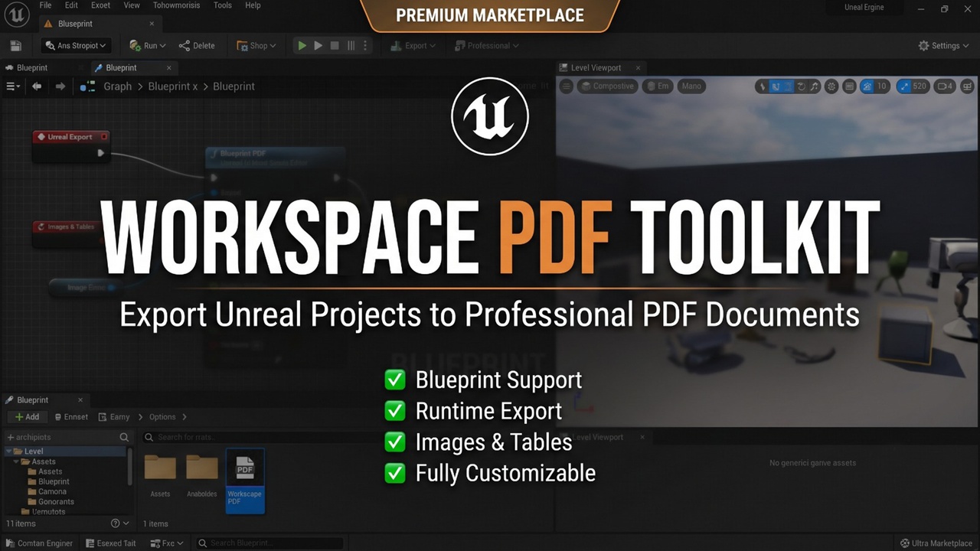Image resolution: width=980 pixels, height=551 pixels.
Task: Click Blueprint x in the breadcrumb
Action: pyautogui.click(x=173, y=86)
